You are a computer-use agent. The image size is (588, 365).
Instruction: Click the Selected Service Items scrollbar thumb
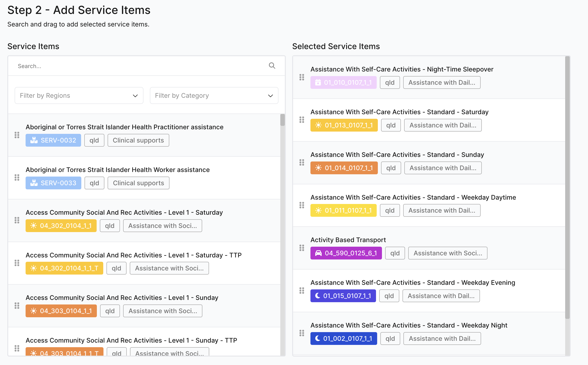(567, 188)
